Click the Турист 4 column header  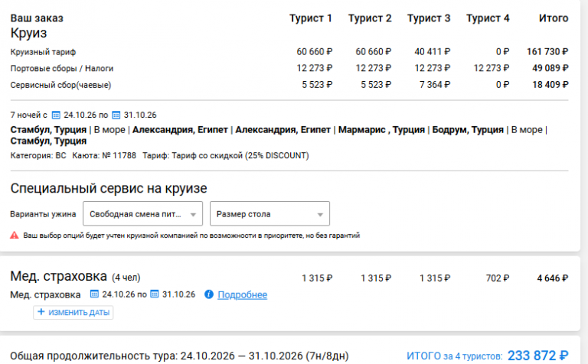(x=488, y=18)
